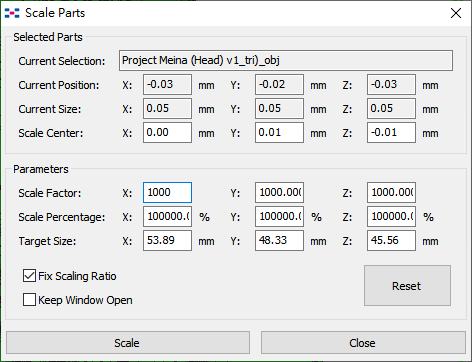Click the Target Size Z field showing 45.56
The height and width of the screenshot is (362, 472).
click(391, 241)
